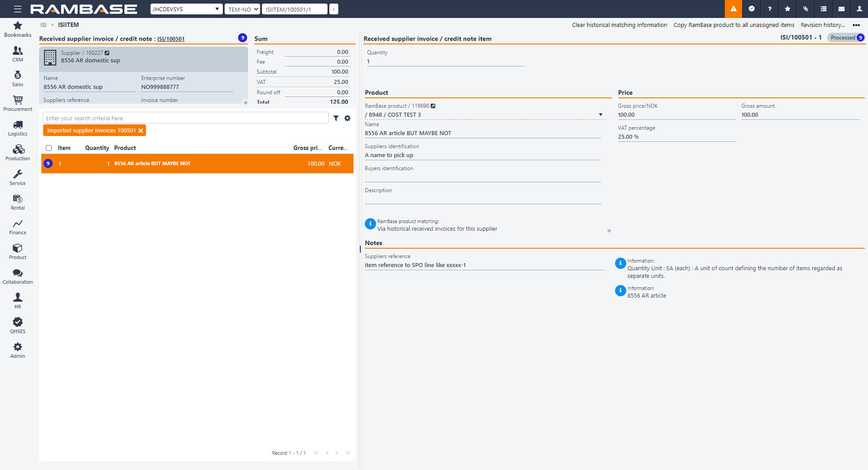Open the list settings gear icon
868x470 pixels.
[x=347, y=118]
